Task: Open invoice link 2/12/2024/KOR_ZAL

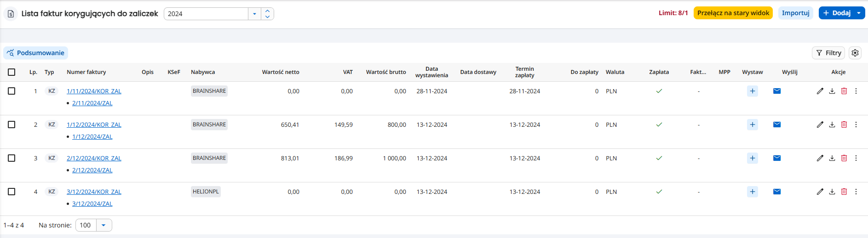Action: (94, 158)
